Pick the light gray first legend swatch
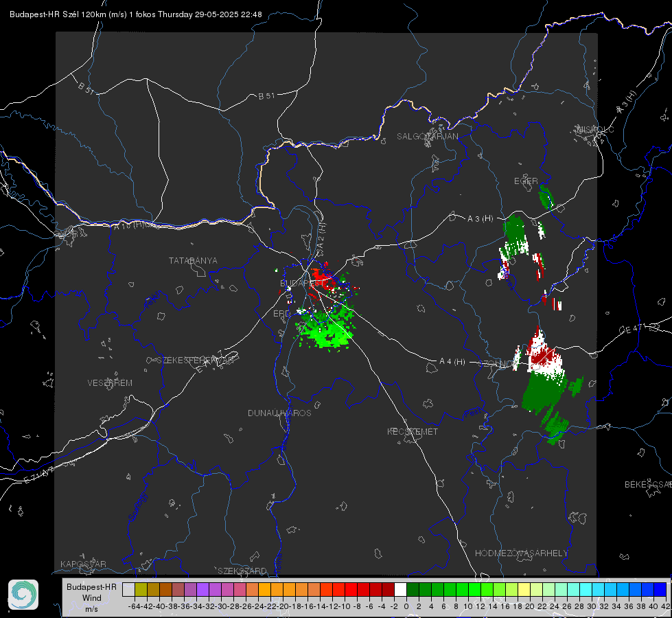The width and height of the screenshot is (672, 618). [x=128, y=589]
